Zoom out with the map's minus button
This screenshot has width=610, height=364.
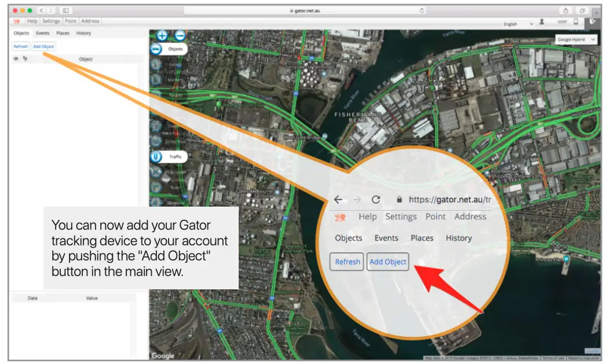click(x=180, y=36)
